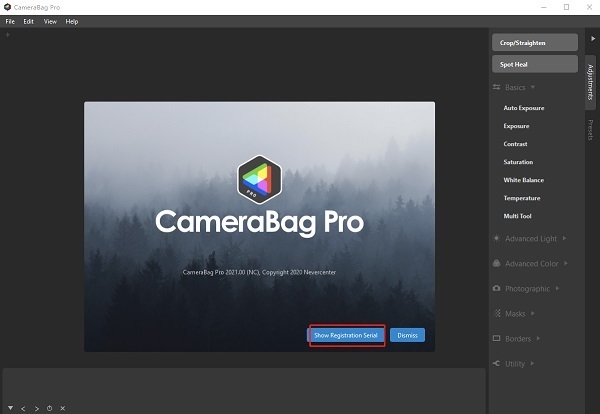600x414 pixels.
Task: Add the Saturation adjustment
Action: click(518, 162)
